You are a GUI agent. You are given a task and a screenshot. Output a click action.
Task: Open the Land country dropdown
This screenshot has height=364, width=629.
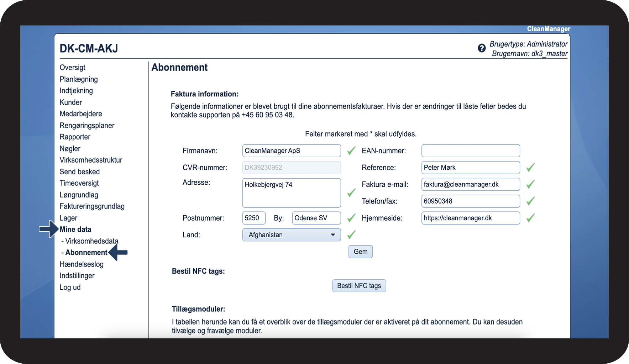pyautogui.click(x=292, y=235)
